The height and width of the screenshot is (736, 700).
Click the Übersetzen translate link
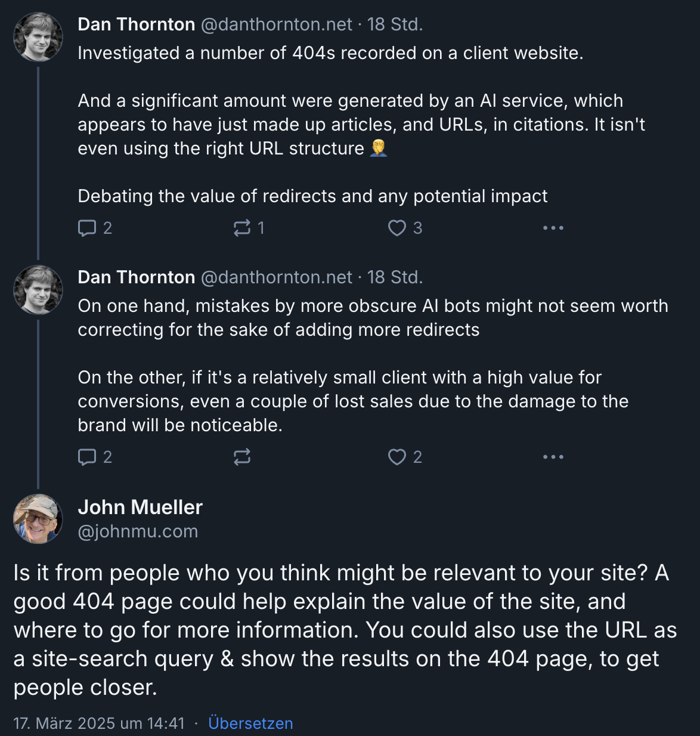pyautogui.click(x=250, y=723)
